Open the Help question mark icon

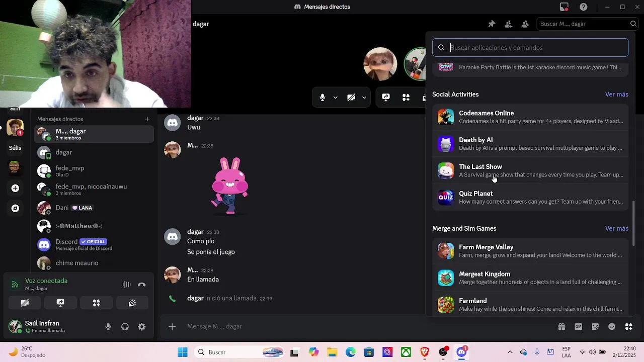coord(584,7)
